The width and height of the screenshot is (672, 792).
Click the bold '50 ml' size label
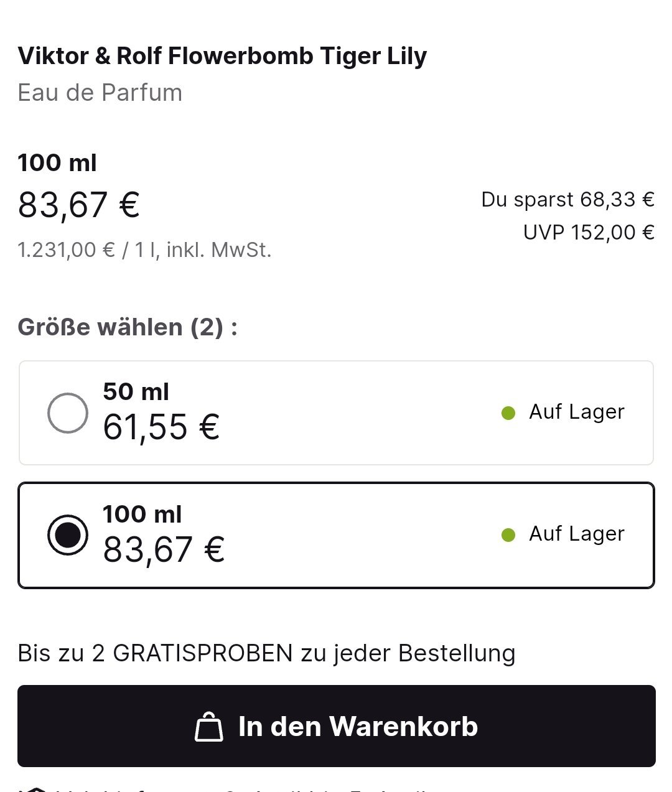(x=136, y=392)
